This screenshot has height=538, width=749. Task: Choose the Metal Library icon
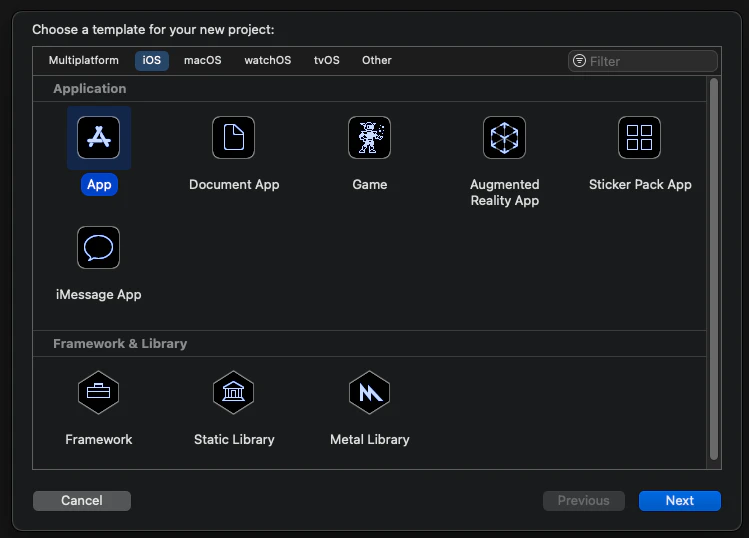[x=369, y=392]
